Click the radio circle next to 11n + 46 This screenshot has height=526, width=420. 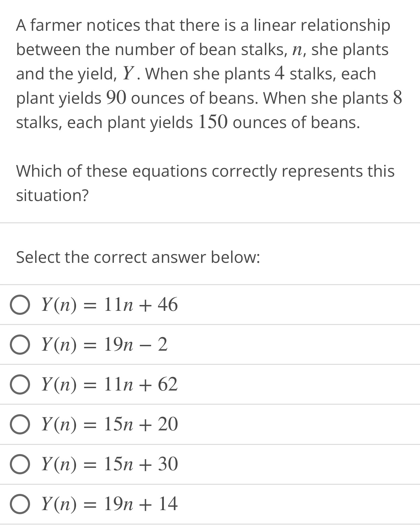[21, 305]
